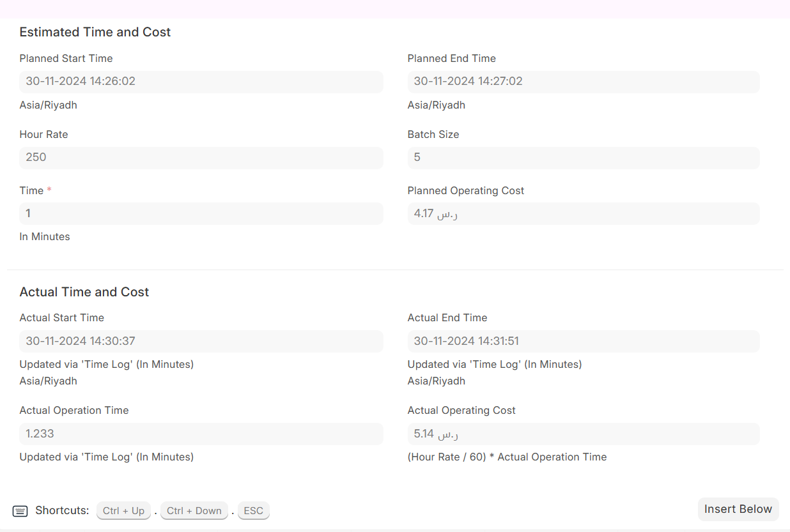Screen dimensions: 790x532
Task: Click the keyboard shortcuts icon
Action: 20,511
